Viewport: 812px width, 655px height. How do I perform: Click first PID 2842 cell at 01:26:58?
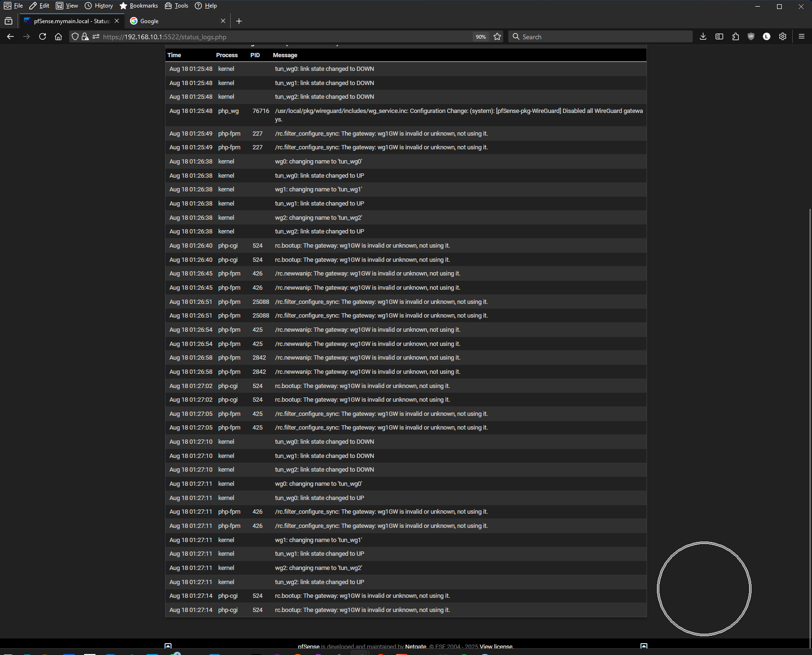click(259, 358)
